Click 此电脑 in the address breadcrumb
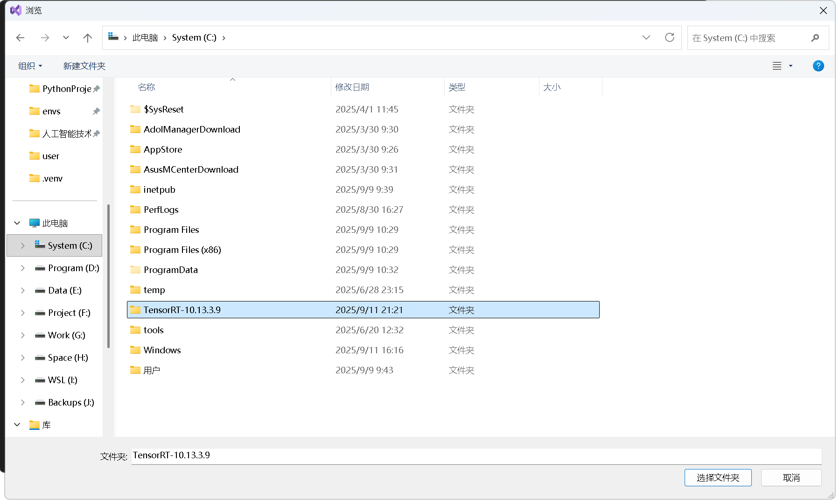This screenshot has width=840, height=504. pyautogui.click(x=145, y=38)
